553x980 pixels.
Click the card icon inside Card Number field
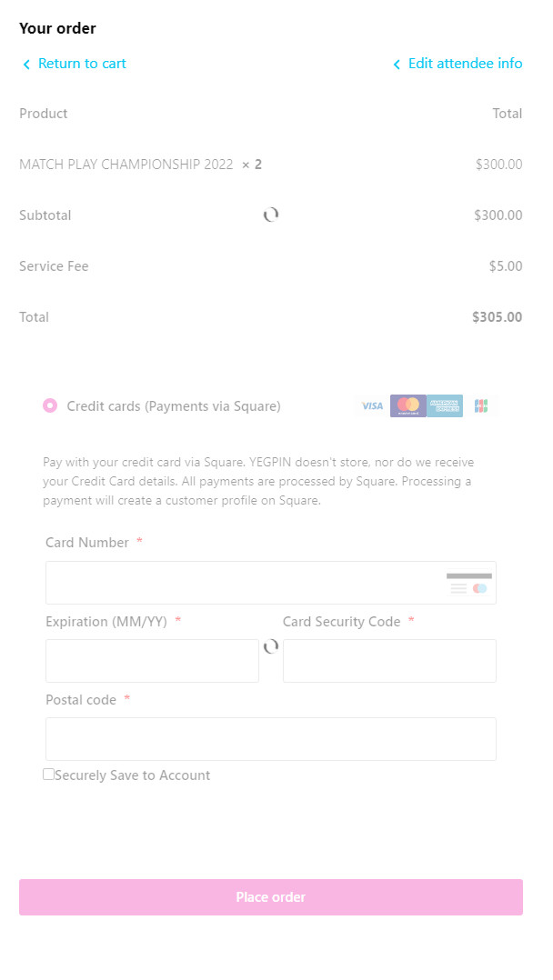point(469,583)
